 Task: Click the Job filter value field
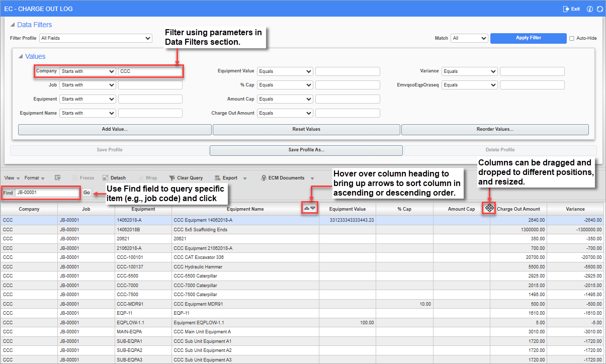(x=150, y=85)
